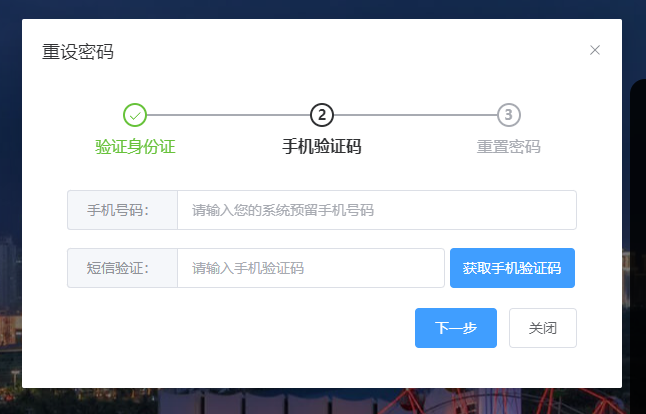The image size is (646, 414).
Task: Click the step 2 circle icon
Action: [x=322, y=115]
